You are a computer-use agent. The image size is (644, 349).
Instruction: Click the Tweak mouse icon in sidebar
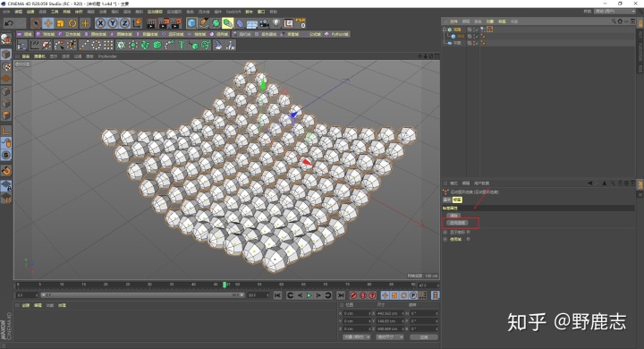pos(5,142)
